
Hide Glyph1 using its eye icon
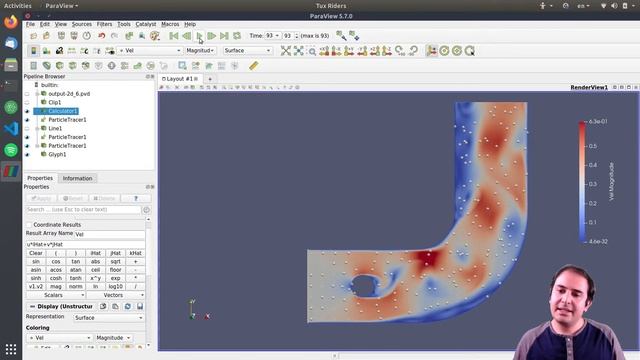pos(27,155)
